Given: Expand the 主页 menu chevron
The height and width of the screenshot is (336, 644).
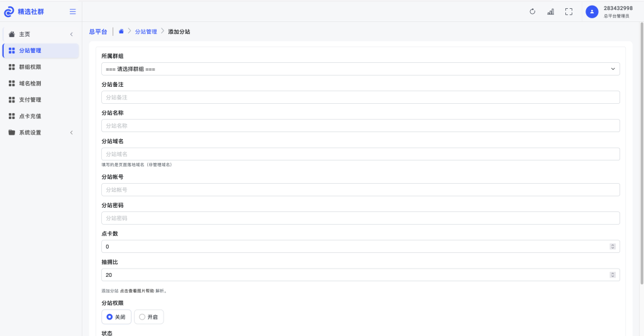Looking at the screenshot, I should (x=72, y=34).
